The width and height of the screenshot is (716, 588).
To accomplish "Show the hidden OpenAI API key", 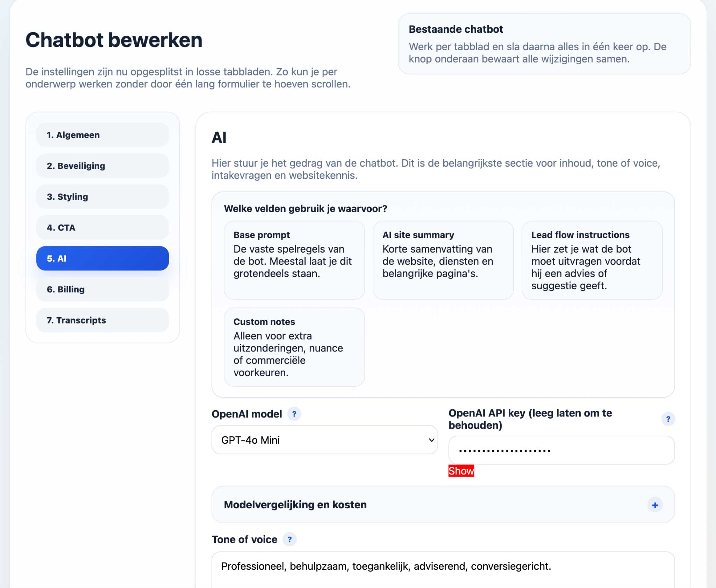I will [461, 471].
